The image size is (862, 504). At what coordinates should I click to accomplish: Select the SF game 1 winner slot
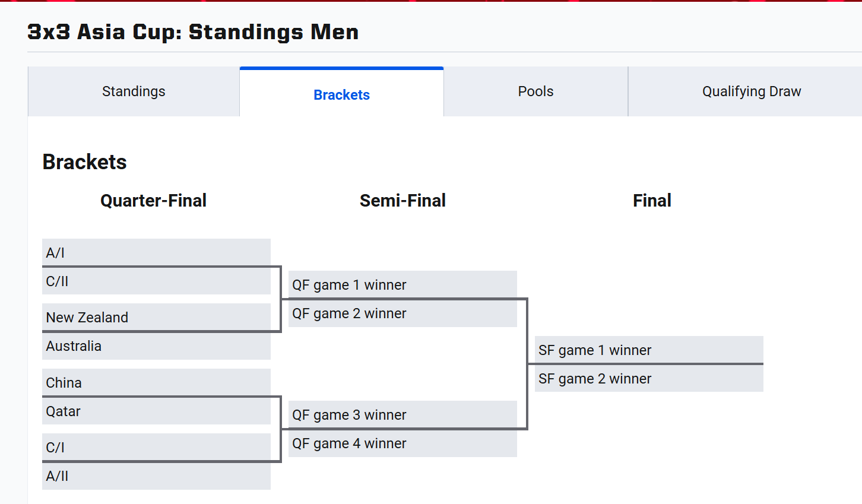click(x=649, y=350)
